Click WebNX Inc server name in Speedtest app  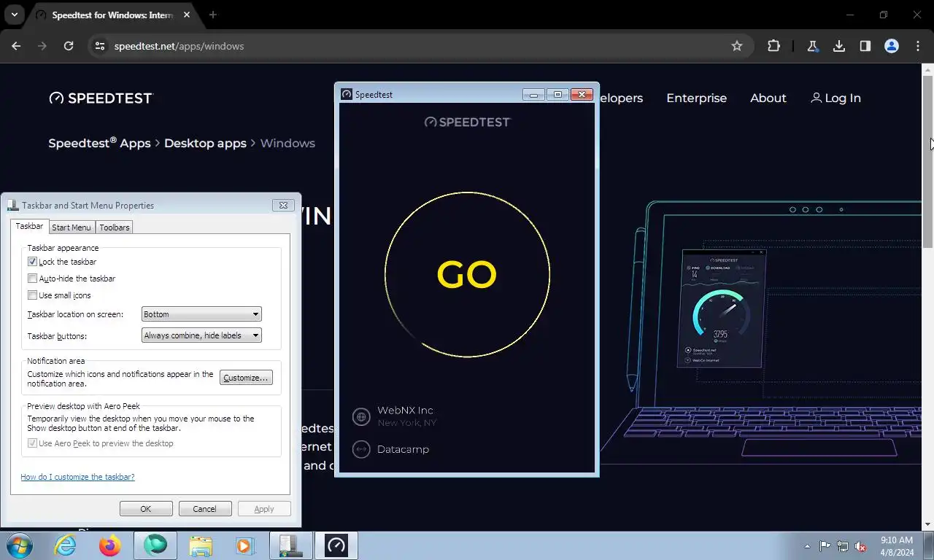pos(405,411)
